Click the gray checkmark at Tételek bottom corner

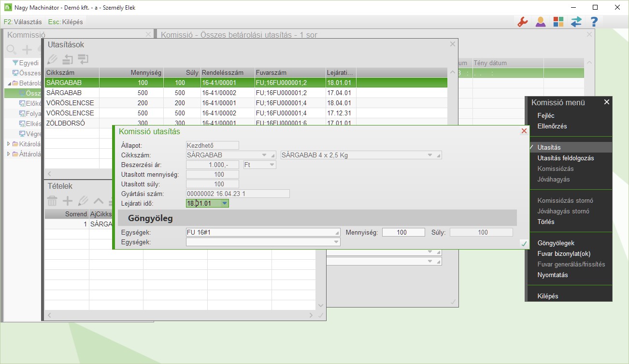[321, 315]
